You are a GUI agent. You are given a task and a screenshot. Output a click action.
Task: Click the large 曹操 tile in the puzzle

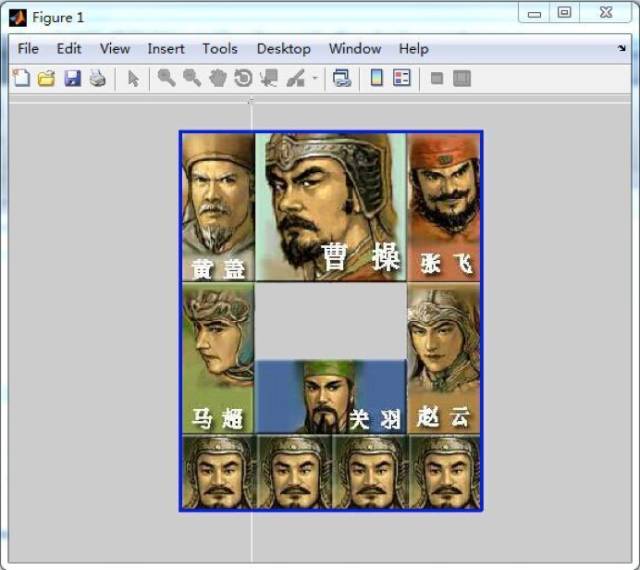click(x=331, y=207)
